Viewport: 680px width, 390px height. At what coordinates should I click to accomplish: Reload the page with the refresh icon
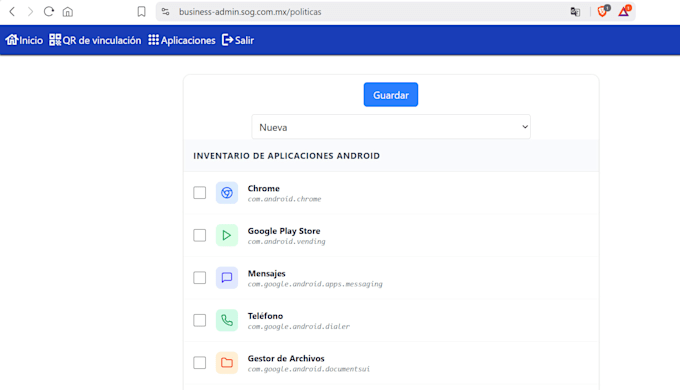point(49,12)
